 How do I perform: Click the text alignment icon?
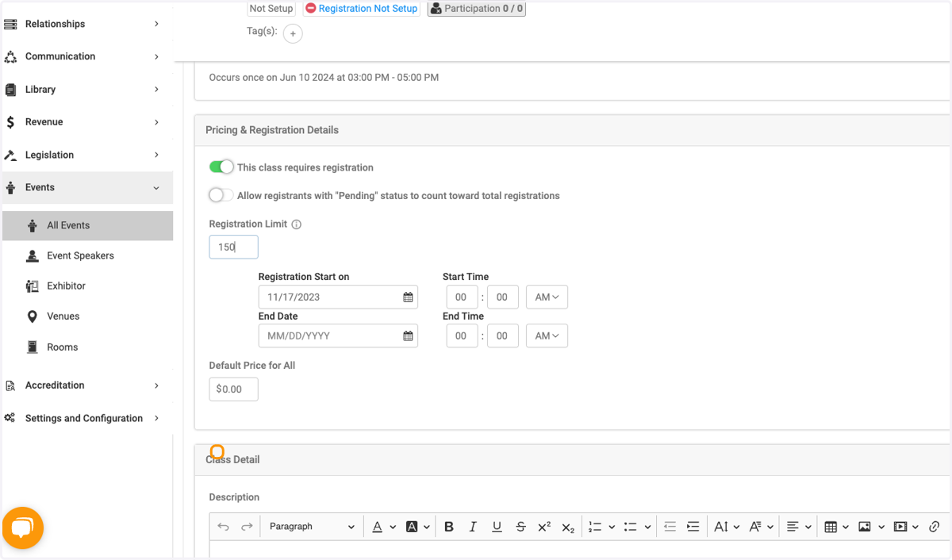pyautogui.click(x=792, y=527)
